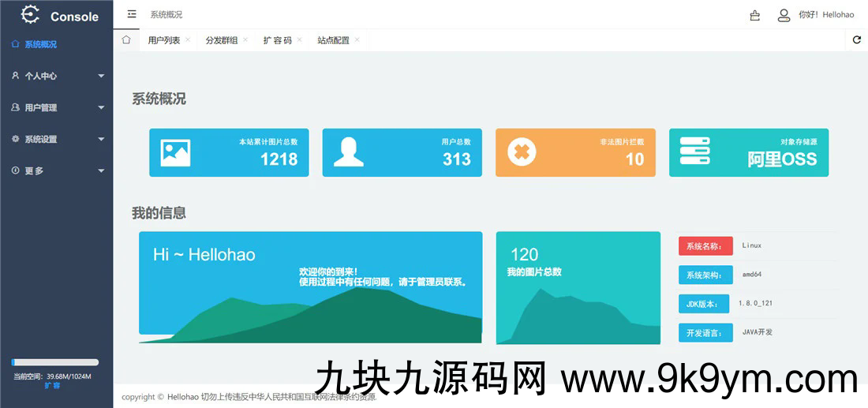The width and height of the screenshot is (868, 408).
Task: Click the storage server icon on card
Action: [695, 152]
